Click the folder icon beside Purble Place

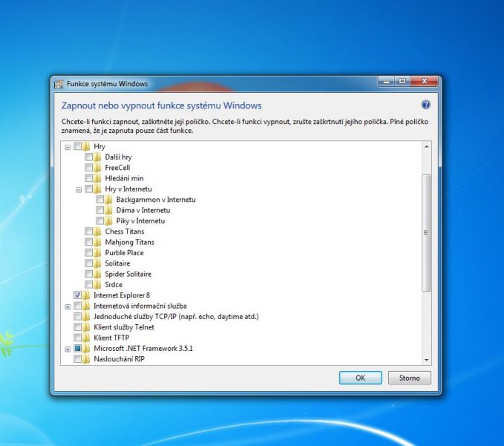(x=97, y=252)
